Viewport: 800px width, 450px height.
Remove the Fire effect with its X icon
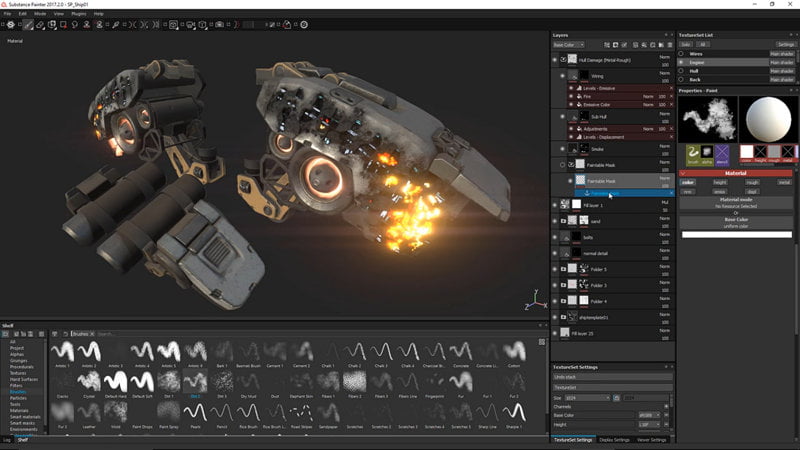coord(671,96)
